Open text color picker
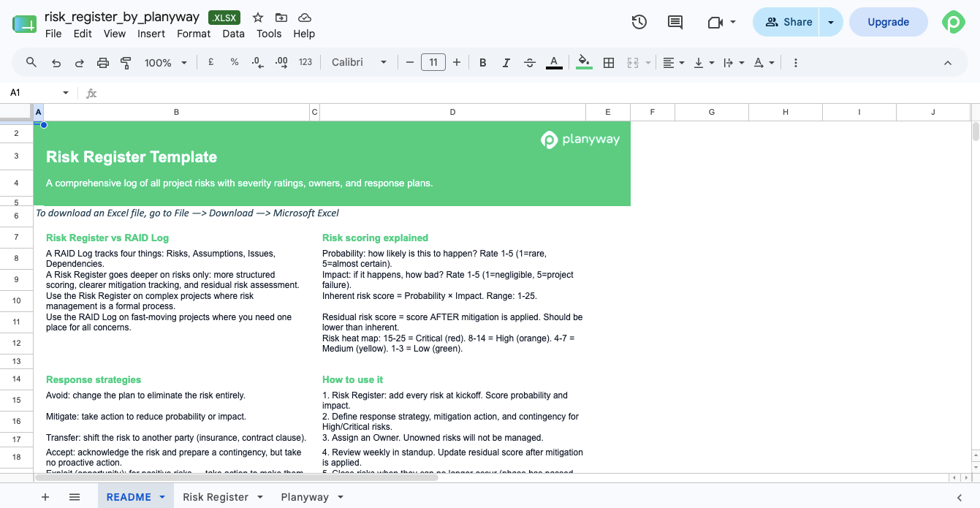This screenshot has width=980, height=508. (x=554, y=63)
